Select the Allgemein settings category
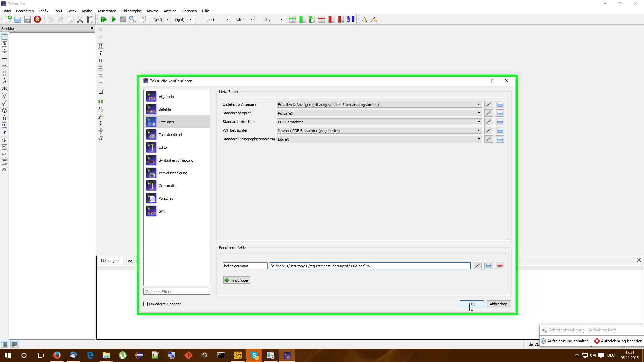 click(x=177, y=97)
